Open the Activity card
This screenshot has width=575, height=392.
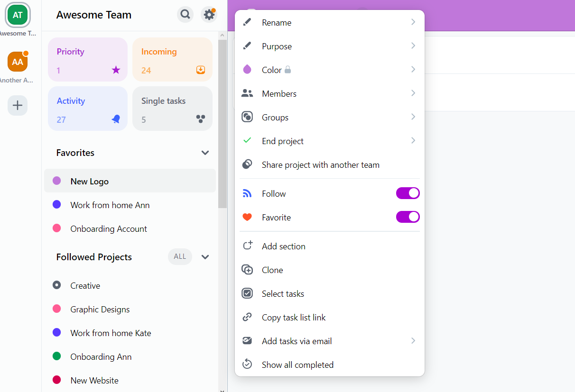tap(88, 109)
